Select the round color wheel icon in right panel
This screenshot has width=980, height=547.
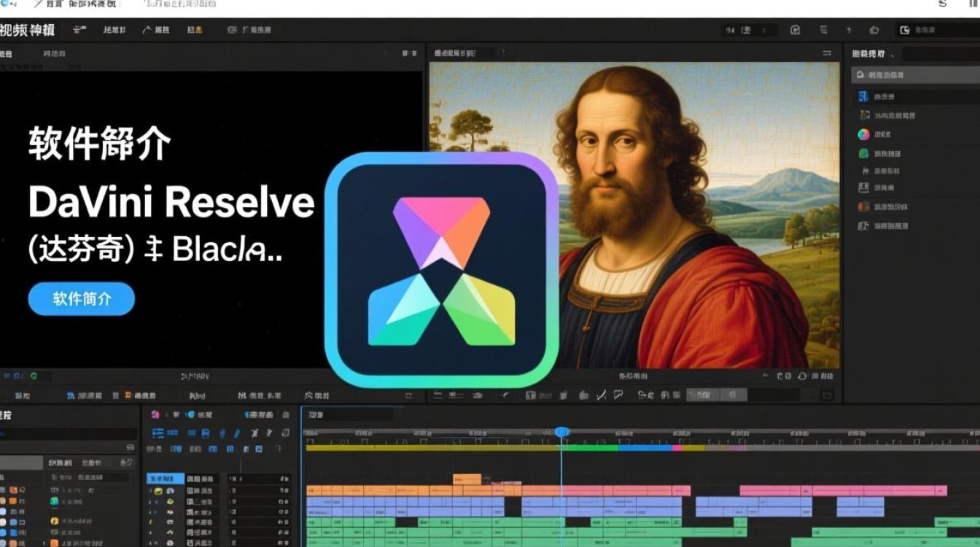pos(863,134)
